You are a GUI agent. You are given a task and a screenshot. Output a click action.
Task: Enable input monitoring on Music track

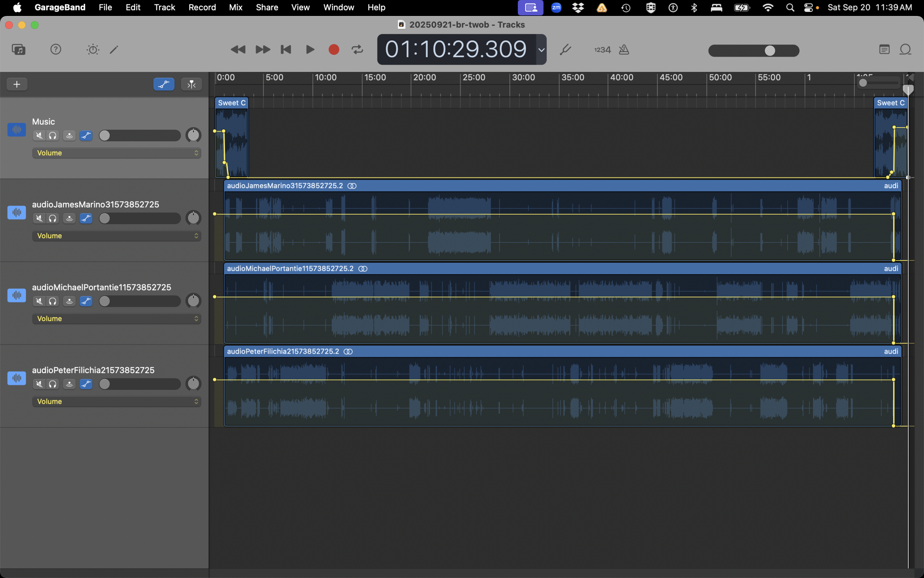(x=69, y=136)
